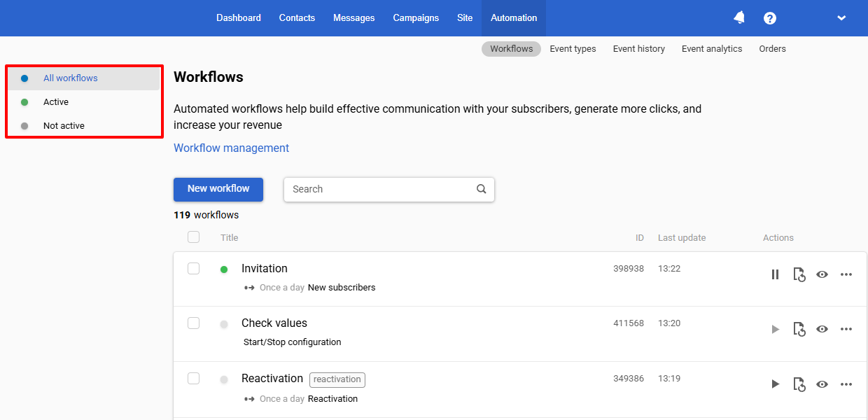Open the Workflow management link
The height and width of the screenshot is (420, 868).
point(231,148)
